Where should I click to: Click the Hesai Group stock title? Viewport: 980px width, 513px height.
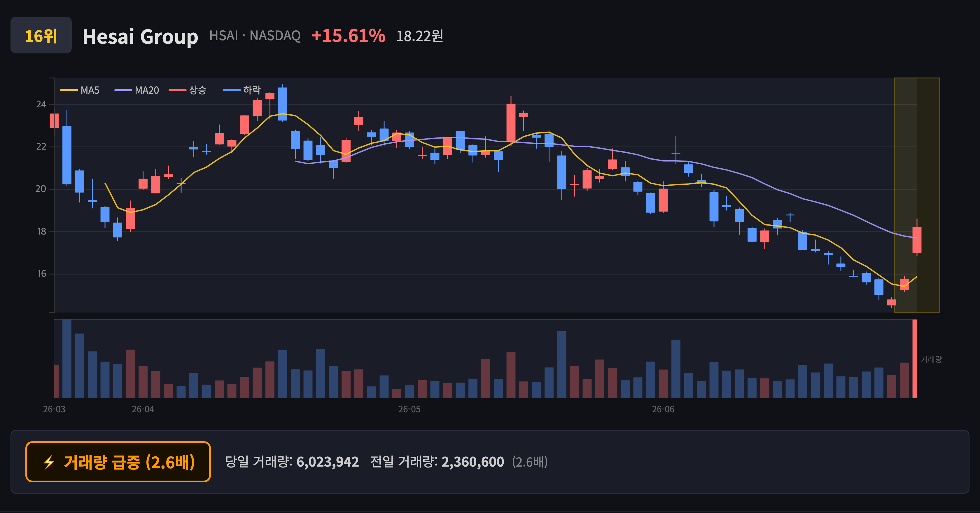tap(140, 36)
